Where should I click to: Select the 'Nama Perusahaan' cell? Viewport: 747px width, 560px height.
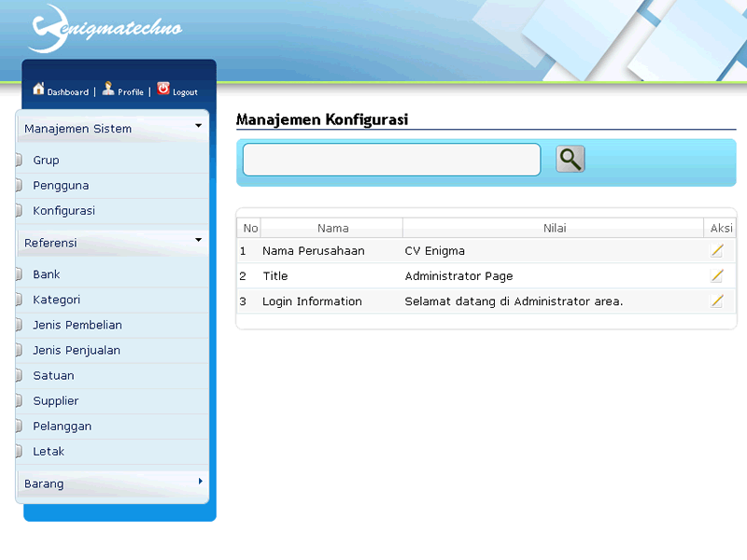332,251
